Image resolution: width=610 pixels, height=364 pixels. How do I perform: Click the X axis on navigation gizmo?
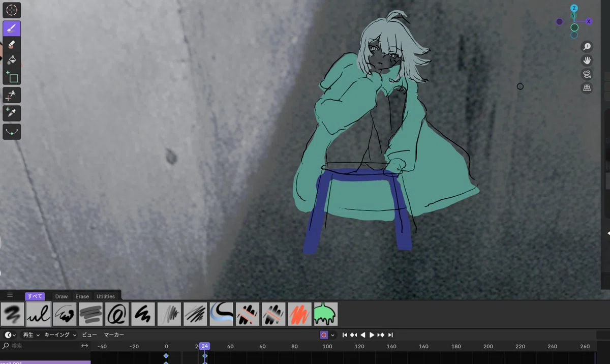tap(589, 21)
